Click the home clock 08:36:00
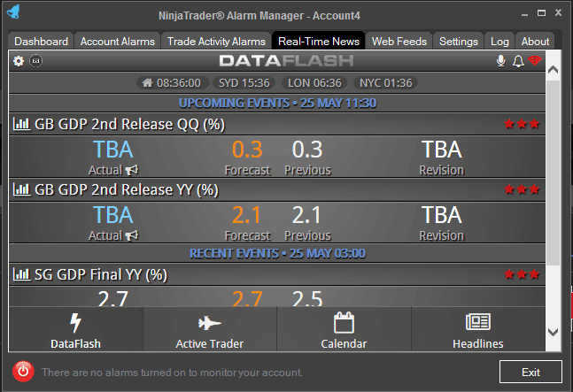Viewport: 573px width, 392px height. pyautogui.click(x=172, y=83)
